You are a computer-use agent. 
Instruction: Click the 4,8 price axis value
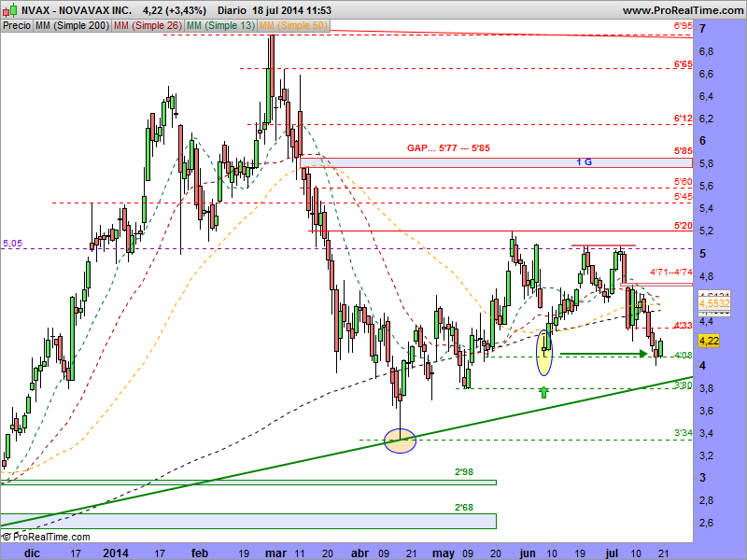707,276
